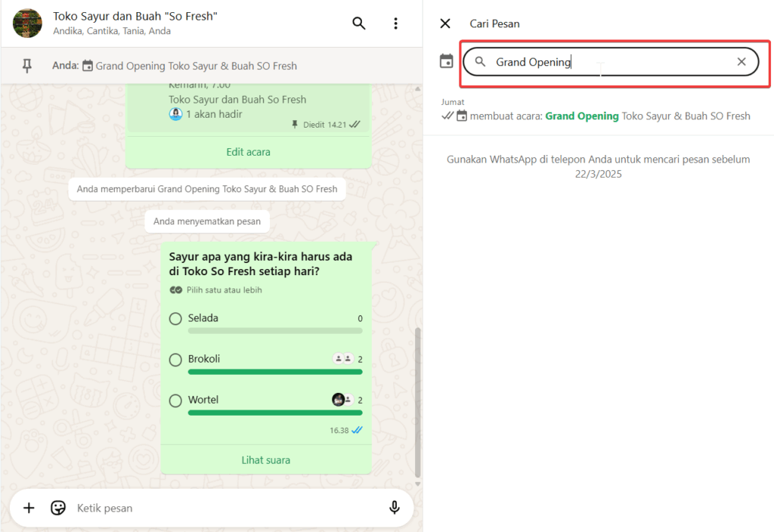Select the Brokoli poll option
This screenshot has width=774, height=532.
[x=175, y=360]
